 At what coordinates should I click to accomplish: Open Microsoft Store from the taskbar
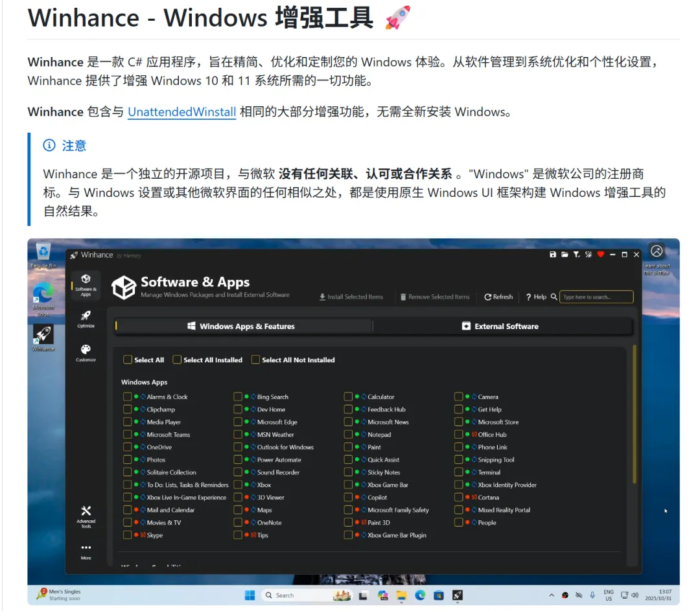pyautogui.click(x=439, y=595)
